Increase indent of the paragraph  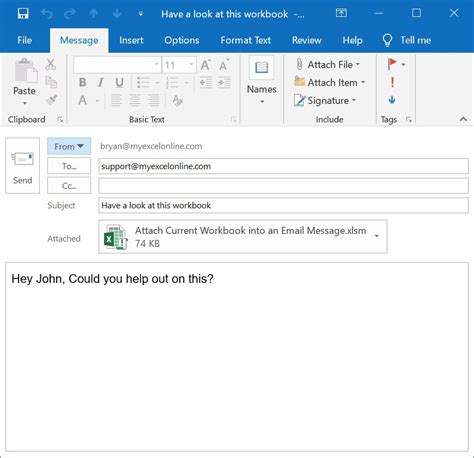tap(224, 82)
